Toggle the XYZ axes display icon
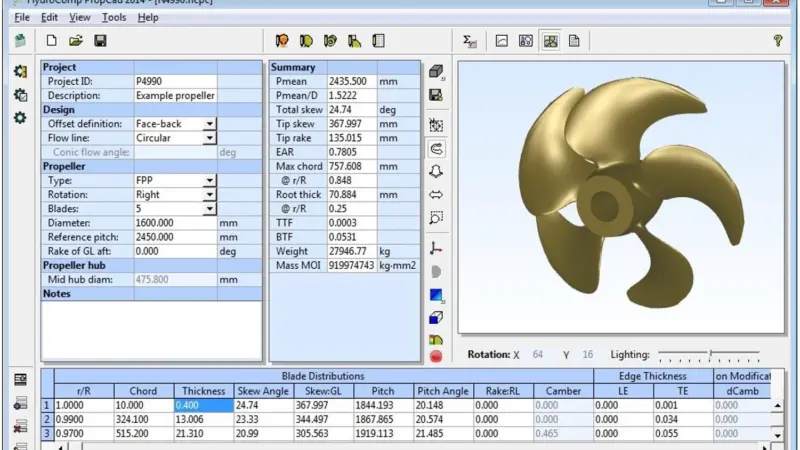Viewport: 800px width, 450px height. (x=436, y=248)
